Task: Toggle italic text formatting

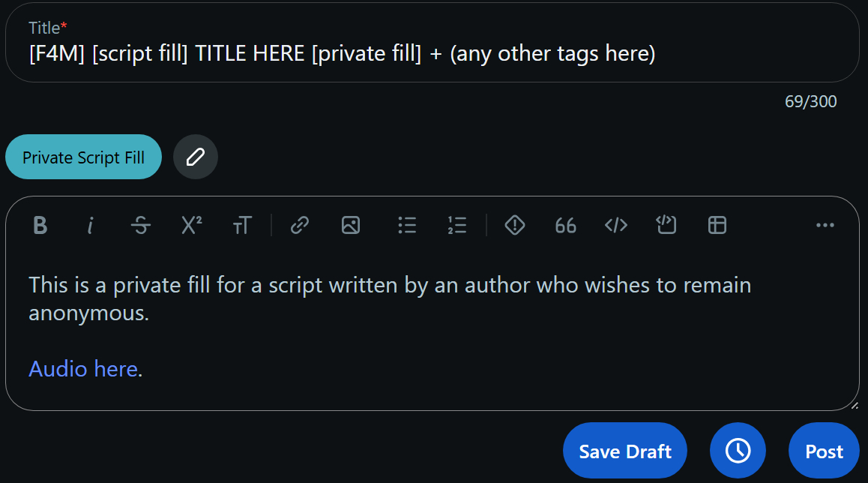Action: 91,225
